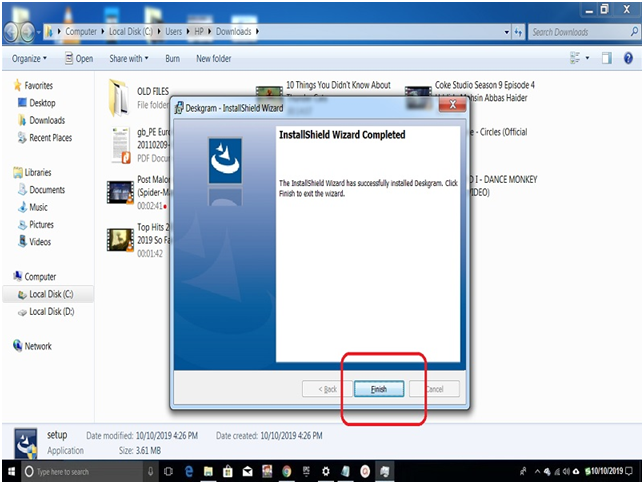Image resolution: width=644 pixels, height=484 pixels.
Task: Select Recent Places in navigation pane
Action: [x=45, y=138]
